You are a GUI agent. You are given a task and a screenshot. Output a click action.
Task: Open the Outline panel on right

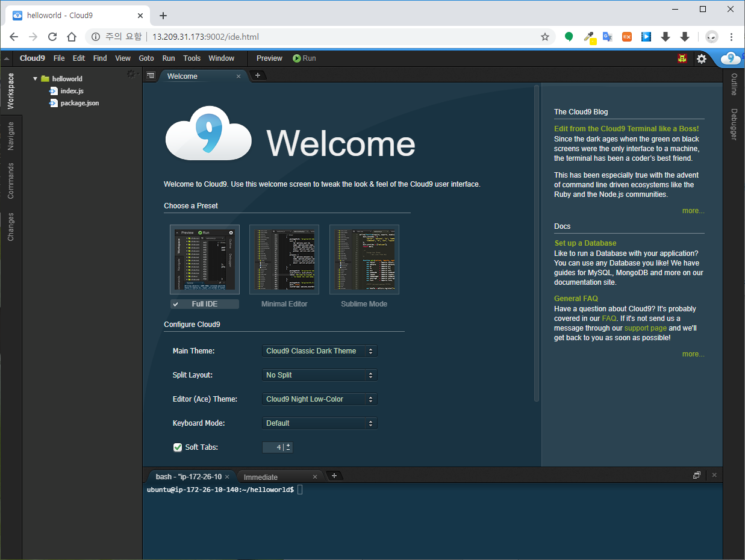734,84
